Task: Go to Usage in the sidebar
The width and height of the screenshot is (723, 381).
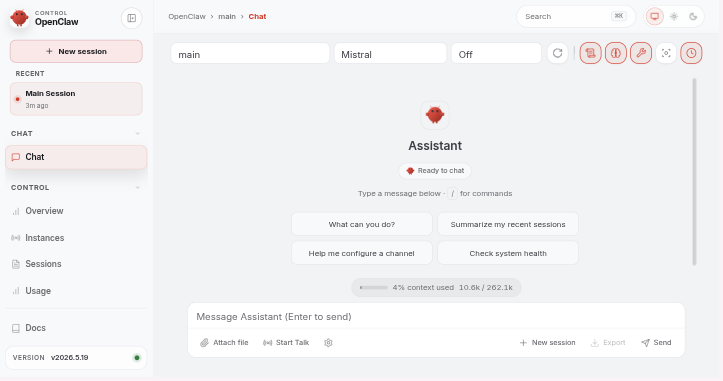Action: pos(76,291)
